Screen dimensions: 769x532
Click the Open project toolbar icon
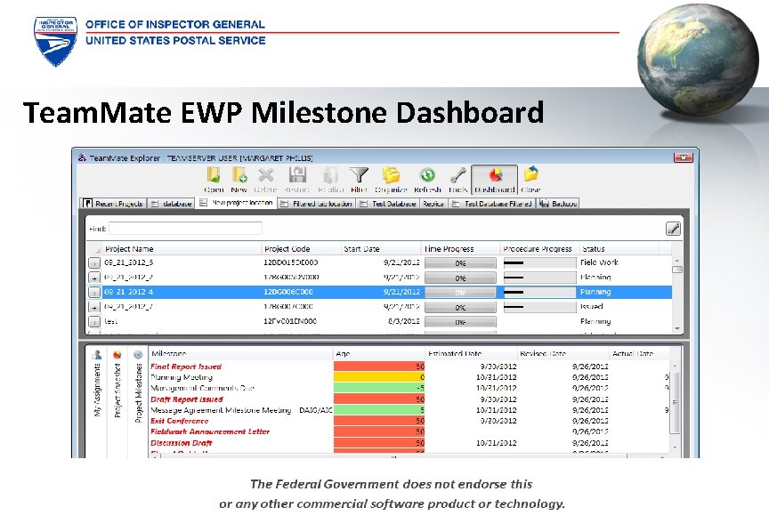214,180
